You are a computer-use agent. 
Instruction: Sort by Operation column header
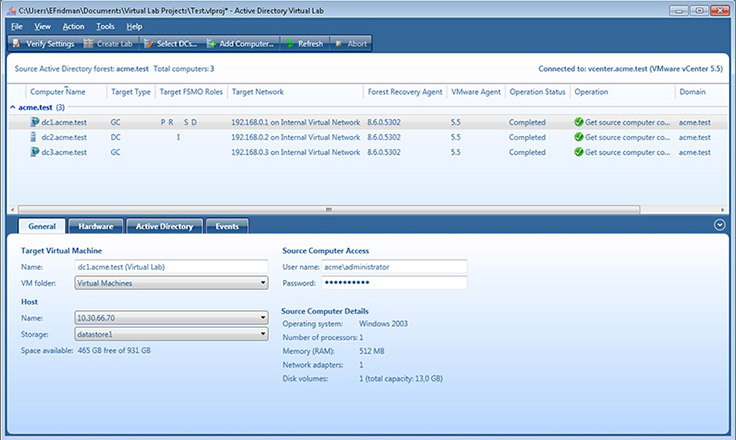click(622, 92)
